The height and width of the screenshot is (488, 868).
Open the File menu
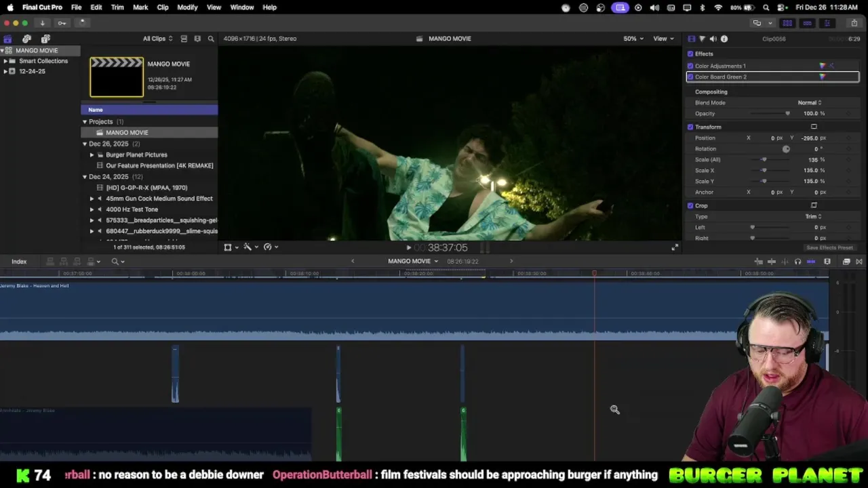click(77, 7)
